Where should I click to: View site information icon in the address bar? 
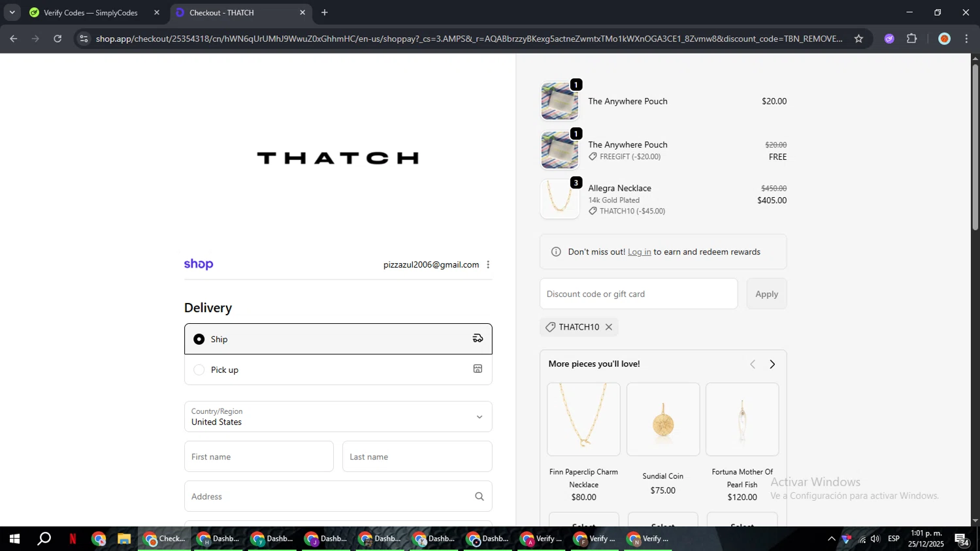(83, 39)
